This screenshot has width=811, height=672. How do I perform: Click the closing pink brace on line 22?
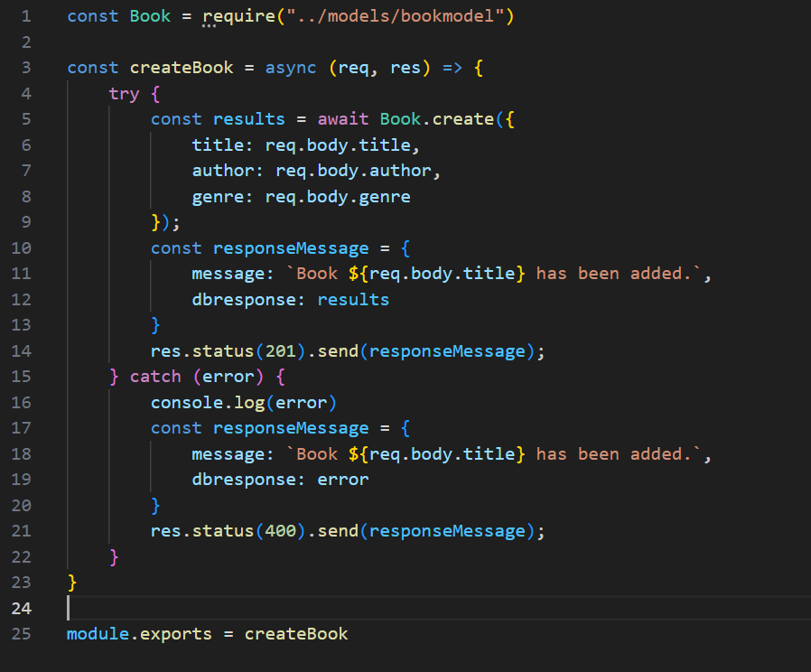(x=115, y=557)
